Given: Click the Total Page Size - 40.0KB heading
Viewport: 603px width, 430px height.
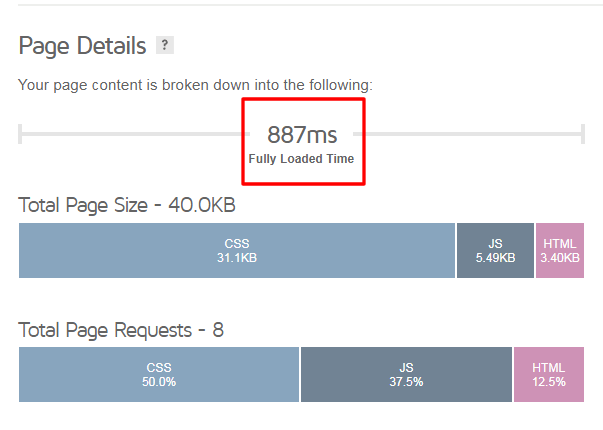Looking at the screenshot, I should [x=127, y=205].
